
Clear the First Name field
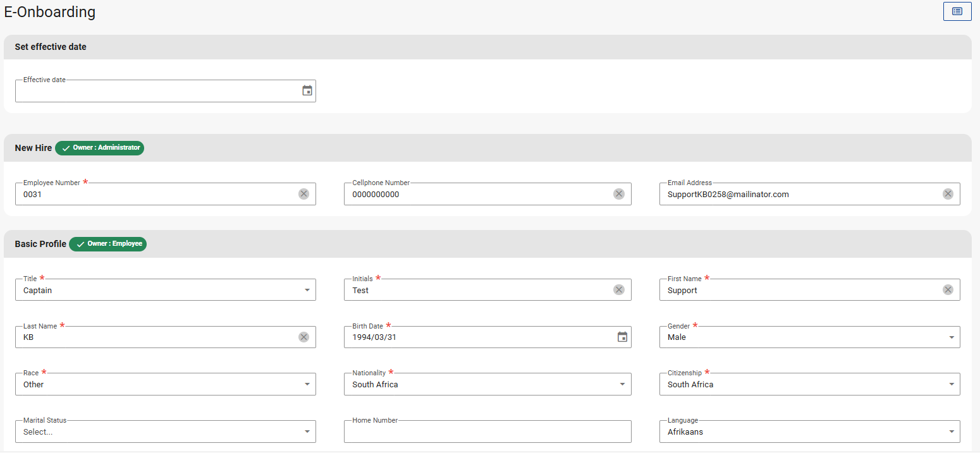[947, 290]
